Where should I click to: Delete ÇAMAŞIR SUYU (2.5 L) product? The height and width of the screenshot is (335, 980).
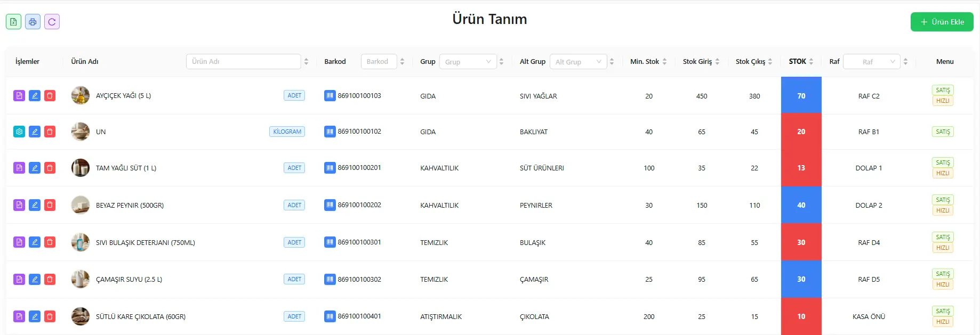point(50,279)
